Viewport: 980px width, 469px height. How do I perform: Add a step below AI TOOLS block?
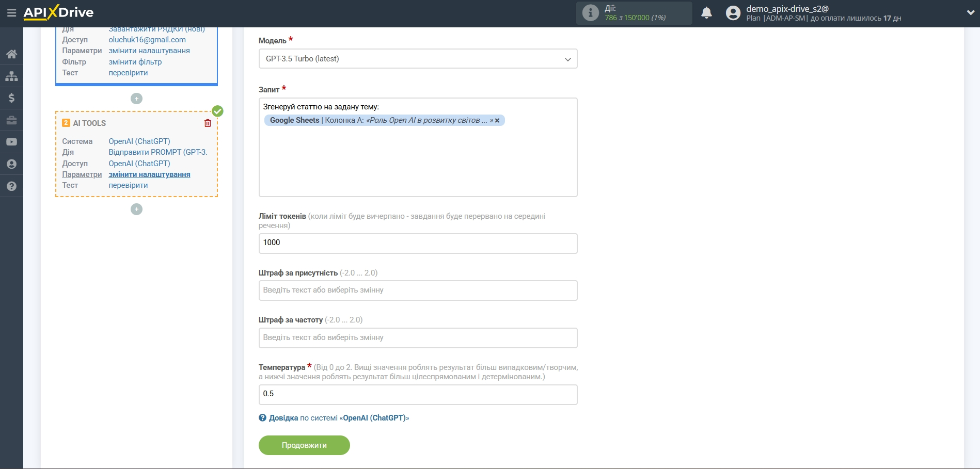tap(136, 209)
